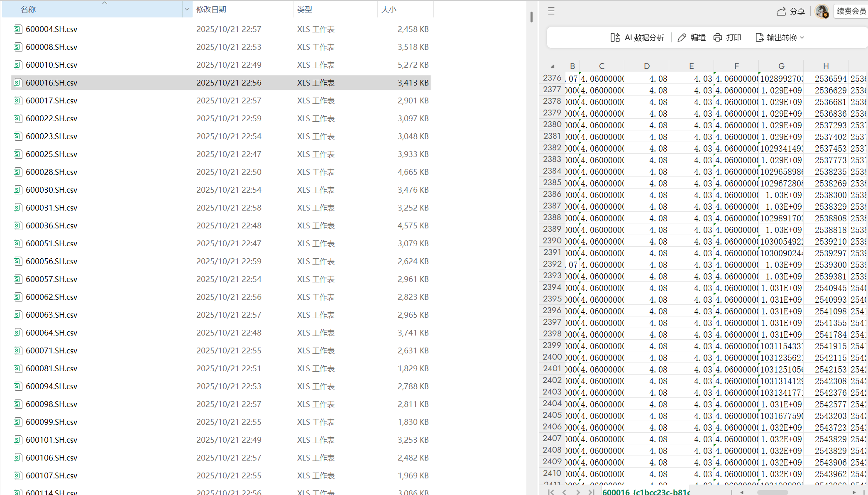The width and height of the screenshot is (868, 495).
Task: Click the file list vertical scrollbar
Action: pos(531,17)
